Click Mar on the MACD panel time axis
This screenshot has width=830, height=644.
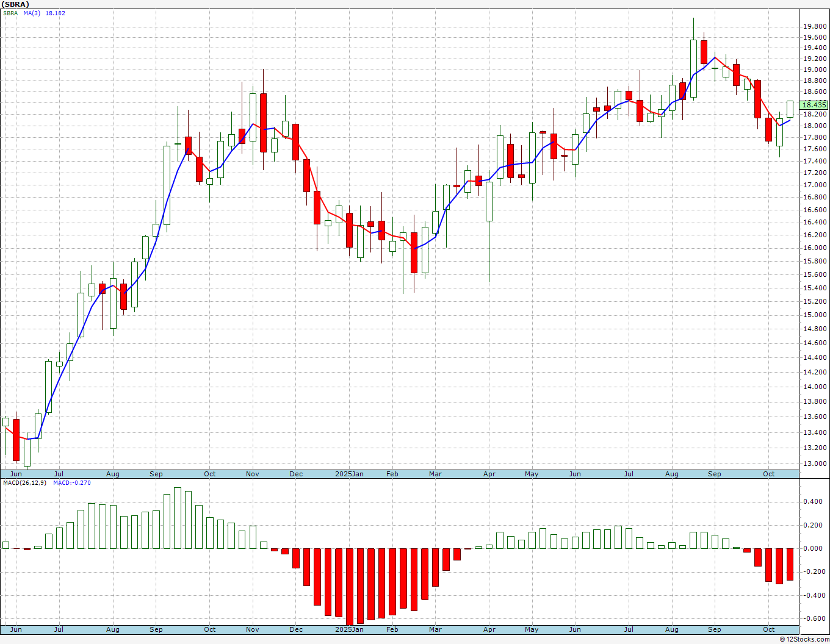[x=435, y=629]
